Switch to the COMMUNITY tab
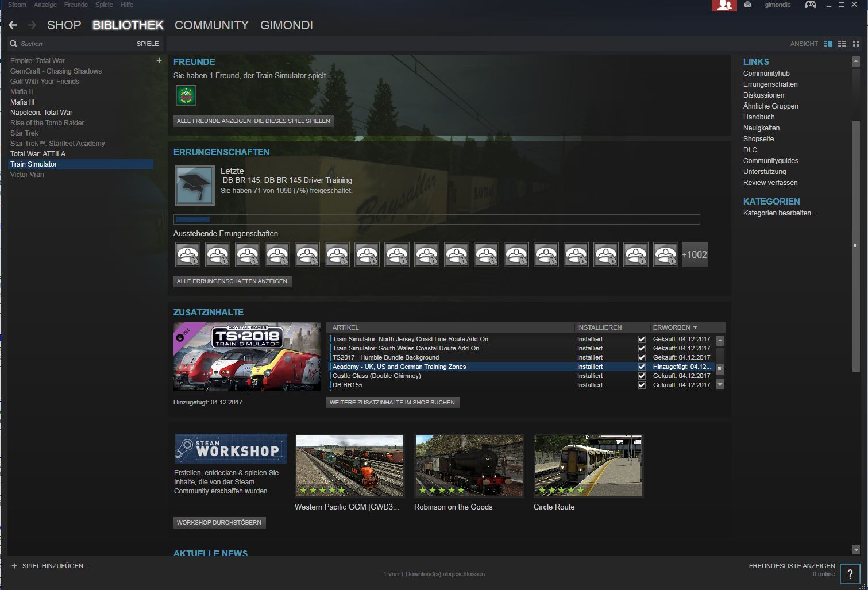 211,25
